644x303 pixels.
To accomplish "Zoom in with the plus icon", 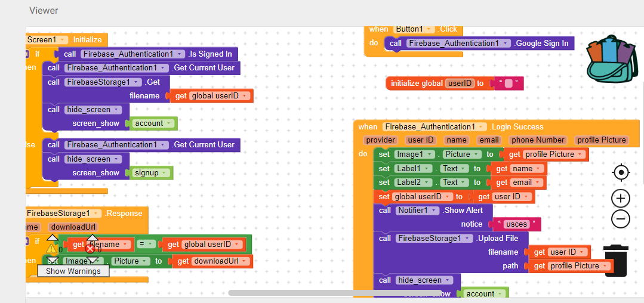I will (x=621, y=199).
